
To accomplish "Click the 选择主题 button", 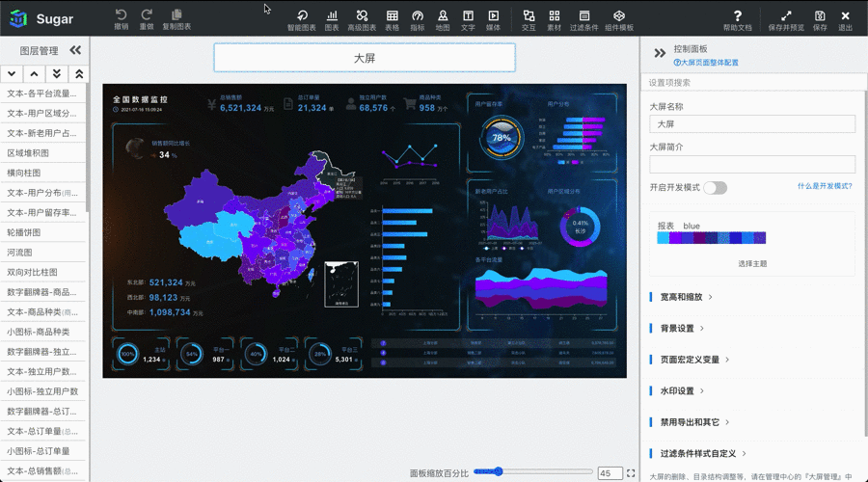I will pyautogui.click(x=752, y=263).
